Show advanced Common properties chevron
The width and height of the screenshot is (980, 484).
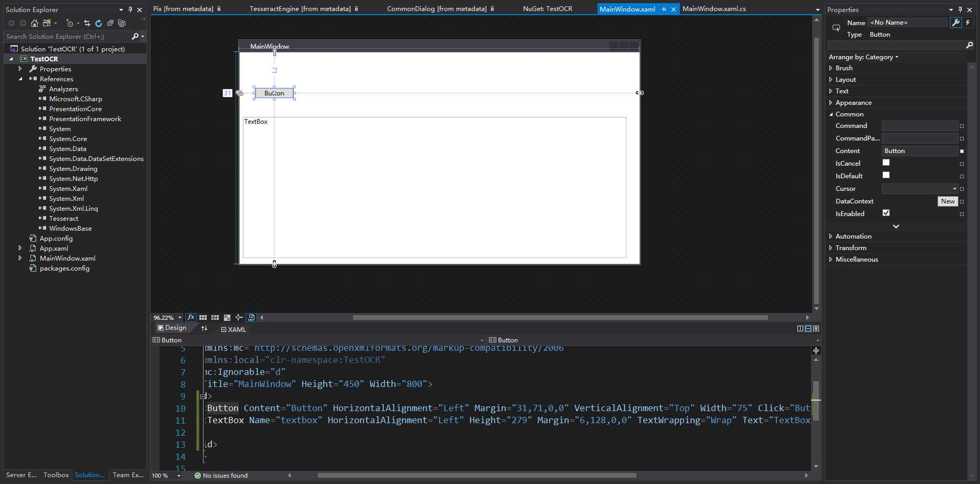896,226
